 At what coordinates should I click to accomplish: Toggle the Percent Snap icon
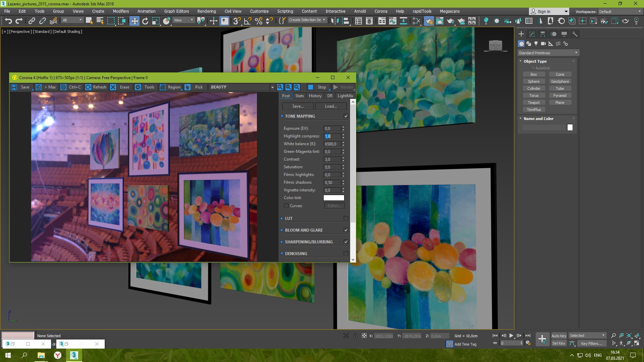(259, 21)
